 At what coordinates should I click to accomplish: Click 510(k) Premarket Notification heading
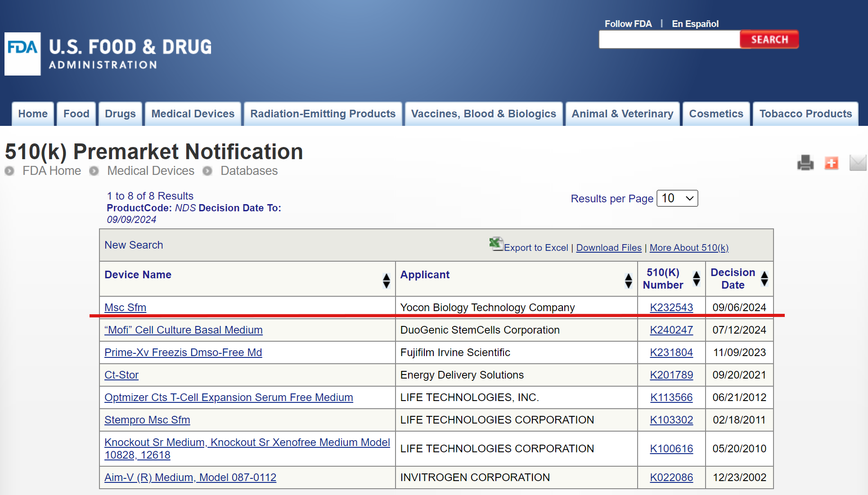[154, 152]
